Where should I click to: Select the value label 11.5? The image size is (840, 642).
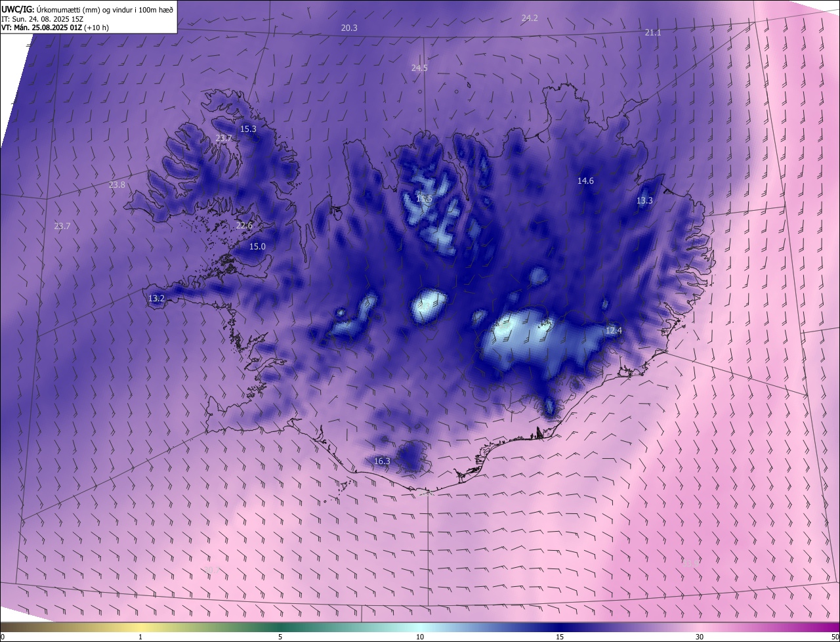(424, 198)
